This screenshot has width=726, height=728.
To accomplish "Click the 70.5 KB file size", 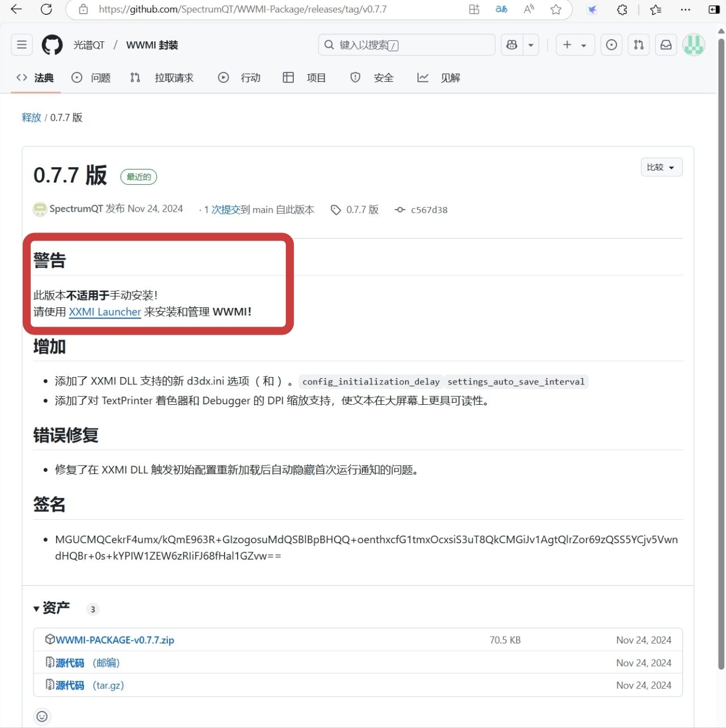I will [x=505, y=640].
